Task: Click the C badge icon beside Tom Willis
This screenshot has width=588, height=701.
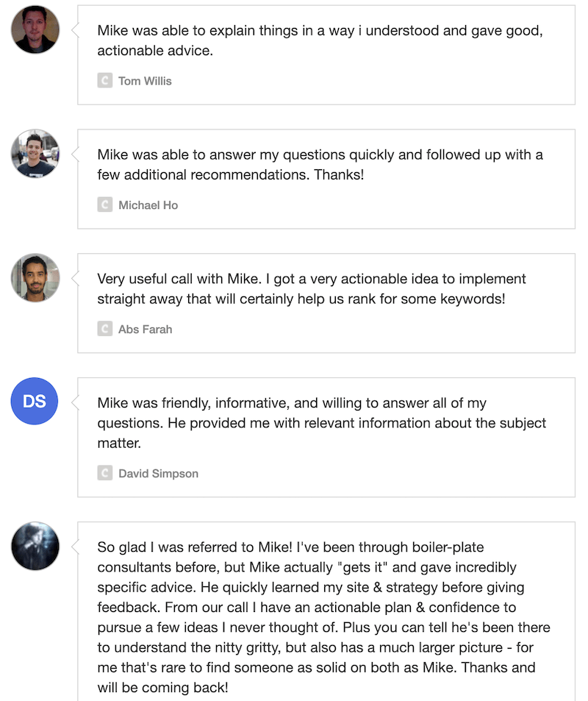Action: pos(104,81)
